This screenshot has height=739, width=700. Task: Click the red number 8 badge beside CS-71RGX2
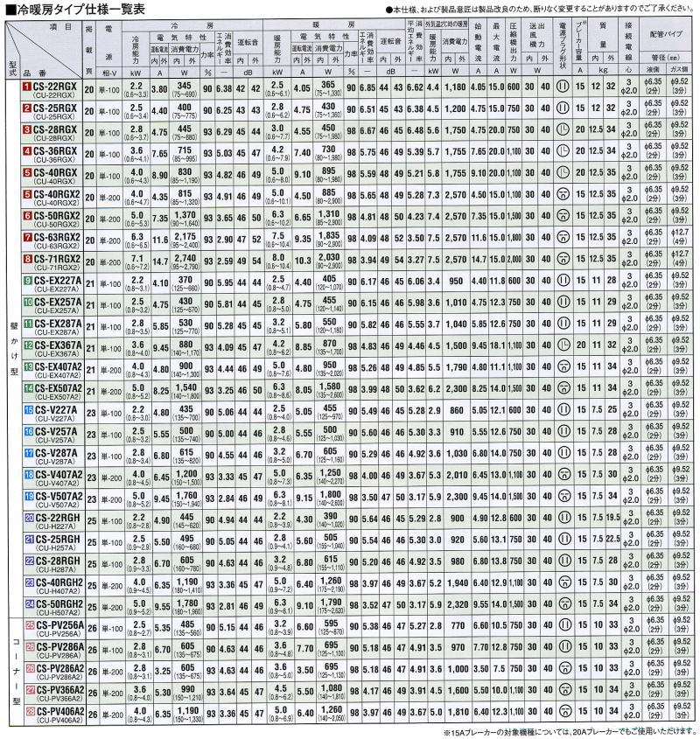click(x=27, y=259)
